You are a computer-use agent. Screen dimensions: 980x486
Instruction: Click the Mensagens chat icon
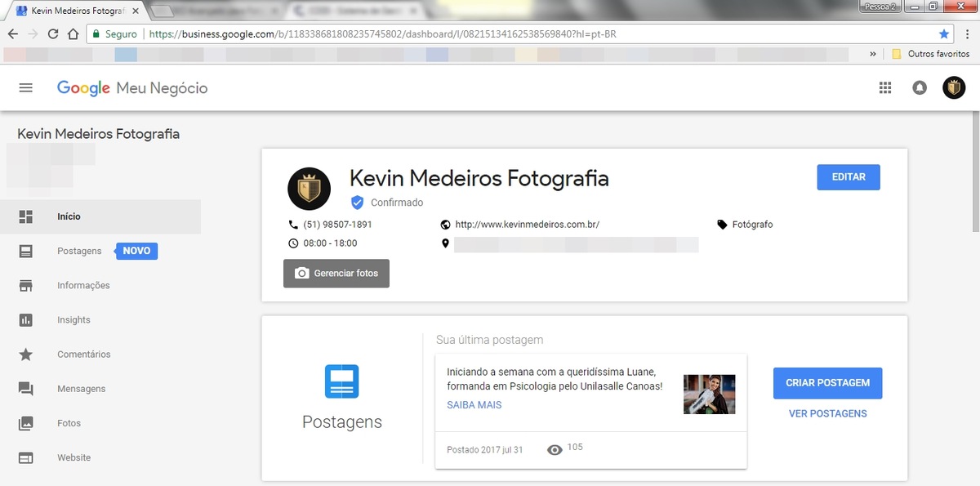26,389
